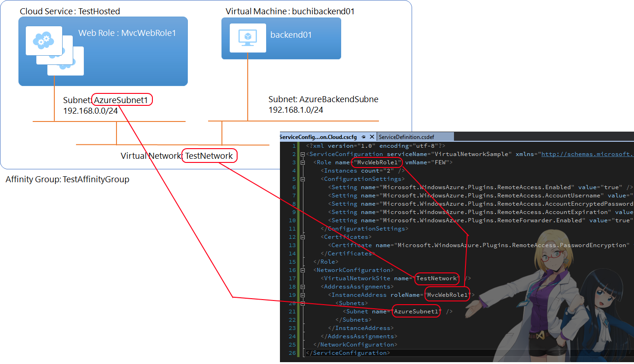This screenshot has width=634, height=364.
Task: Click the '<ConfigurationSettings>' opening tag
Action: coord(362,179)
